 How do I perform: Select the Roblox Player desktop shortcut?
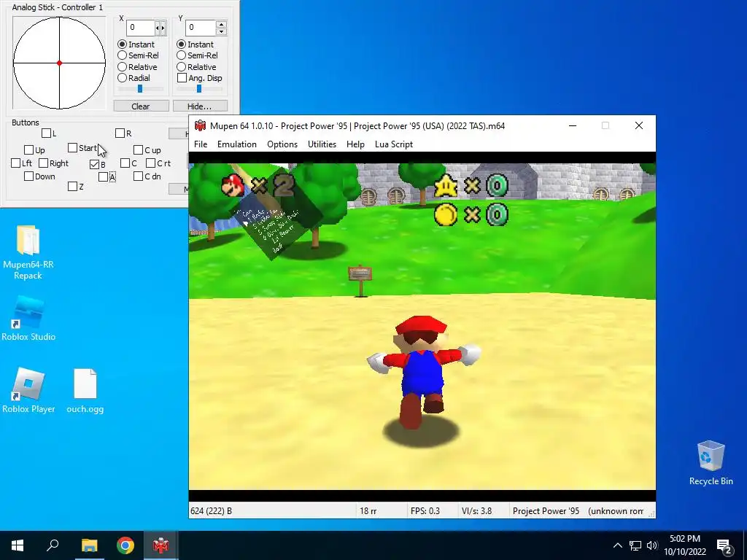click(x=28, y=389)
